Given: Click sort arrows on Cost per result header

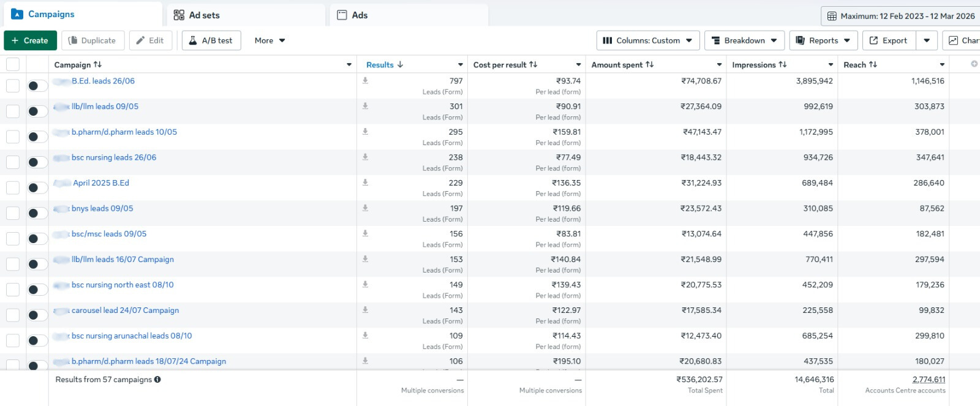Looking at the screenshot, I should pos(533,64).
